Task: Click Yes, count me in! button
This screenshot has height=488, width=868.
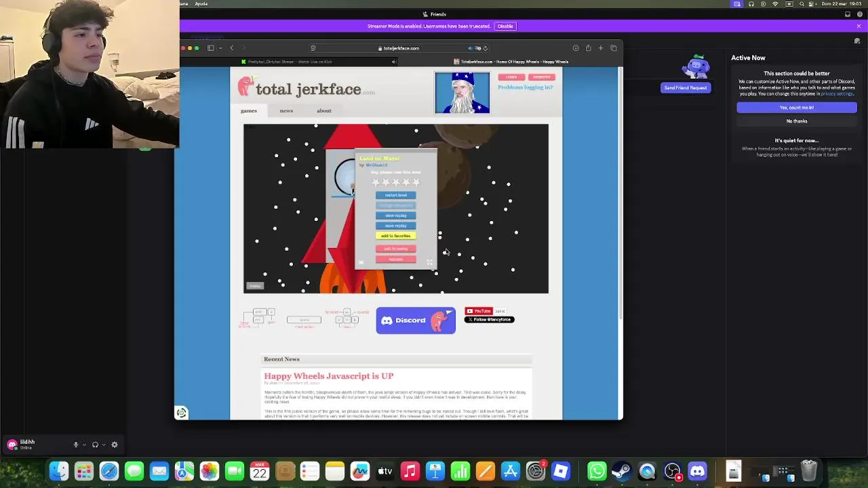Action: [x=797, y=107]
